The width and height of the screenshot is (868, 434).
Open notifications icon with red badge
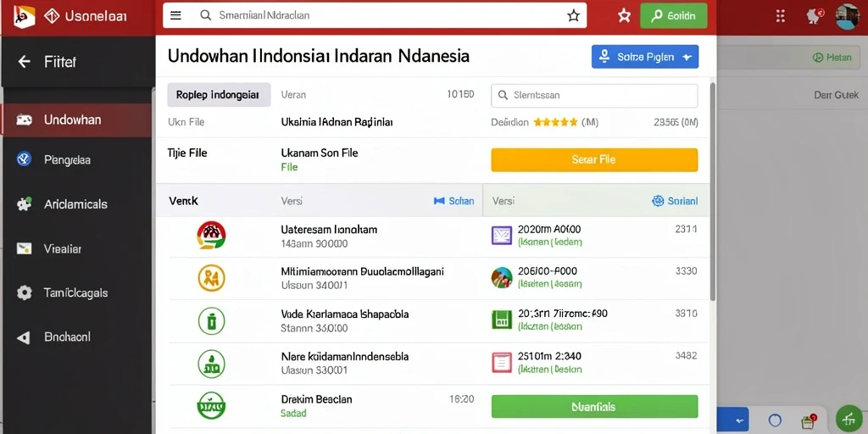[815, 15]
